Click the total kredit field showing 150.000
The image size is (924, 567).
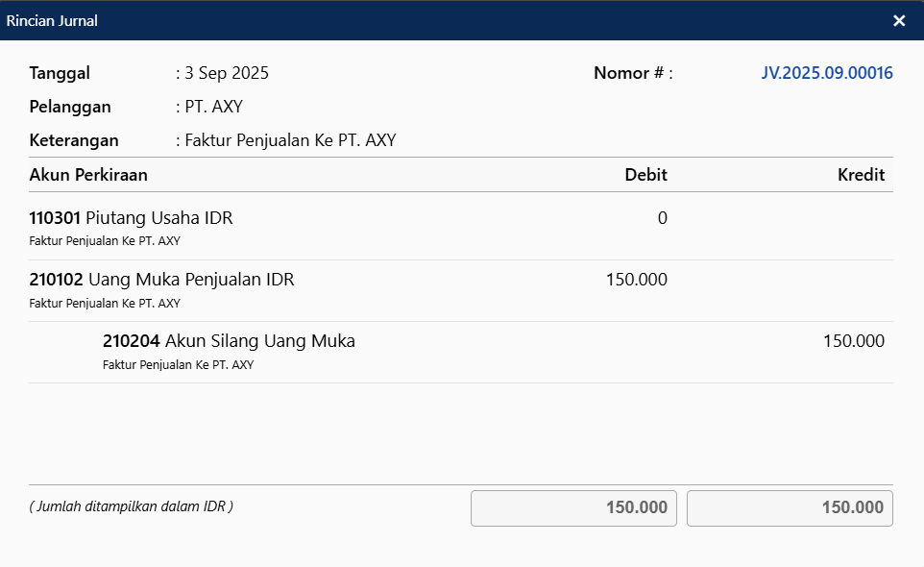tap(790, 508)
